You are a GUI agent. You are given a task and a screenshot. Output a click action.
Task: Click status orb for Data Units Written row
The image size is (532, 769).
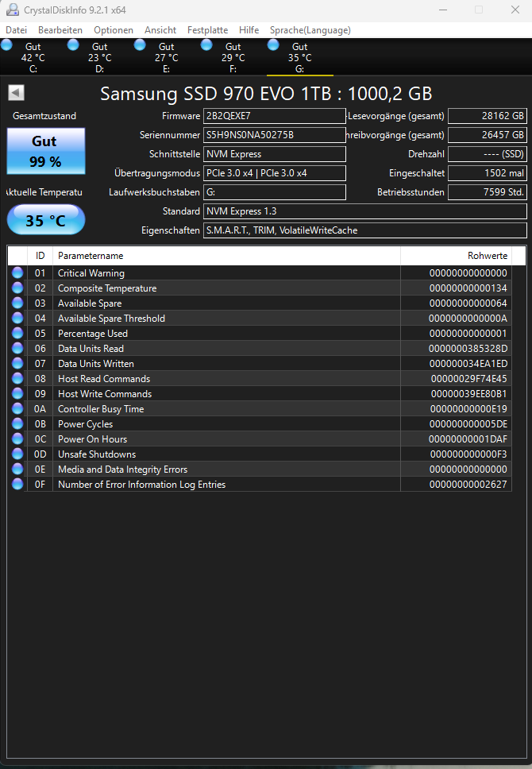click(17, 363)
